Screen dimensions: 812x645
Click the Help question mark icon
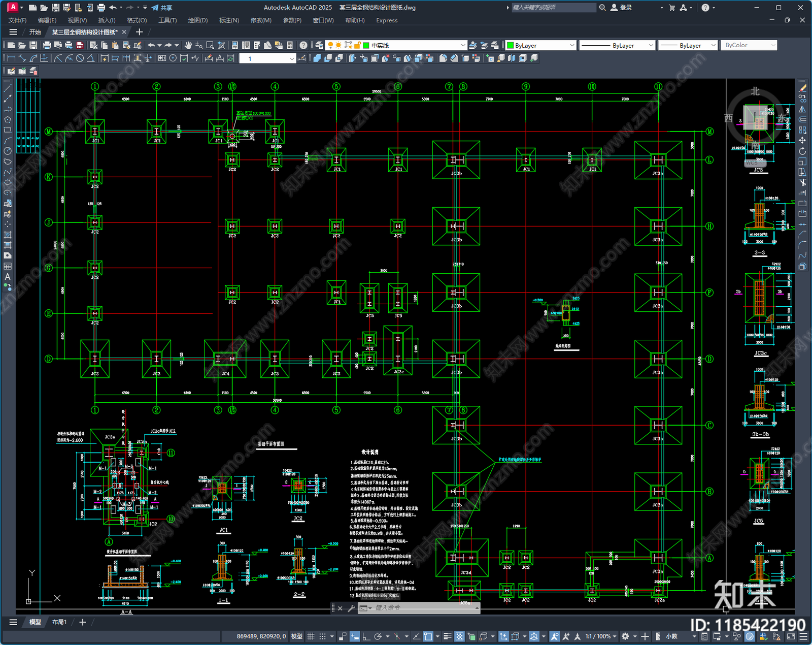click(x=303, y=45)
